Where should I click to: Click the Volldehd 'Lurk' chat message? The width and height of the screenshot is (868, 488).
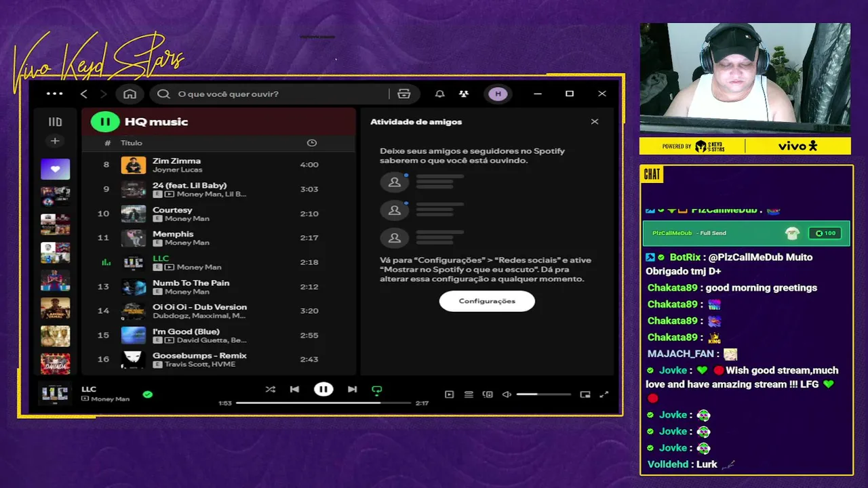[x=691, y=464]
